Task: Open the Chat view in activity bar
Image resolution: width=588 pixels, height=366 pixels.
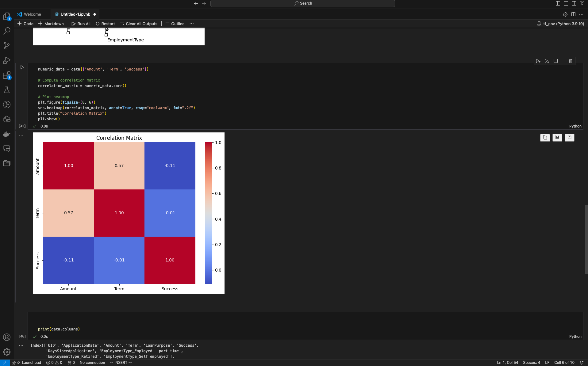Action: (x=7, y=149)
